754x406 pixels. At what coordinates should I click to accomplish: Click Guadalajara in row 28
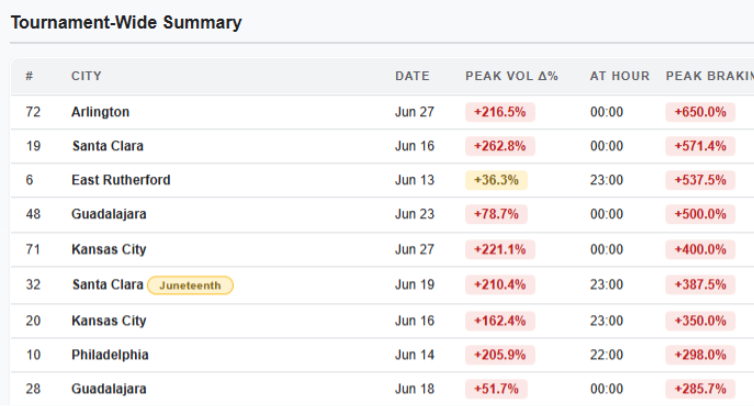pyautogui.click(x=109, y=389)
